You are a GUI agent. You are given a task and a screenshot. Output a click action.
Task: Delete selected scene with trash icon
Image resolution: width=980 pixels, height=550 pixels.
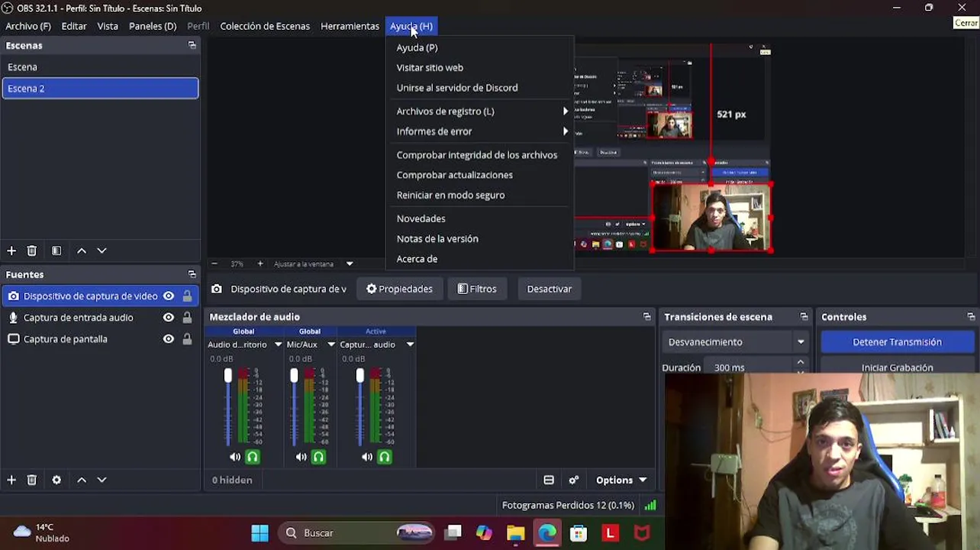32,251
